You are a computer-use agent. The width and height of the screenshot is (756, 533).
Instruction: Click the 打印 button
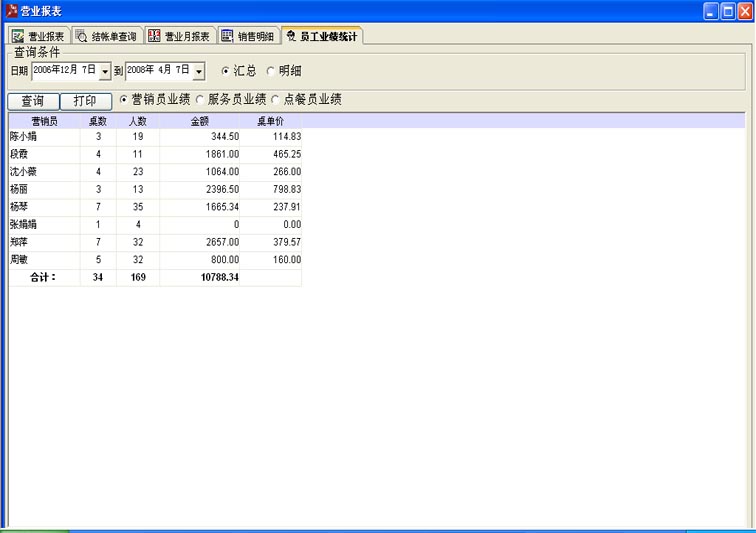point(85,101)
